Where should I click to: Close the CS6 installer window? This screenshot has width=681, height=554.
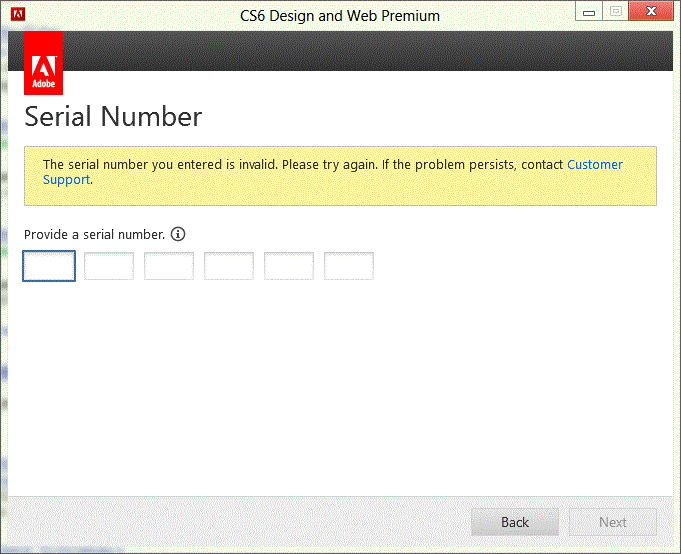point(651,14)
